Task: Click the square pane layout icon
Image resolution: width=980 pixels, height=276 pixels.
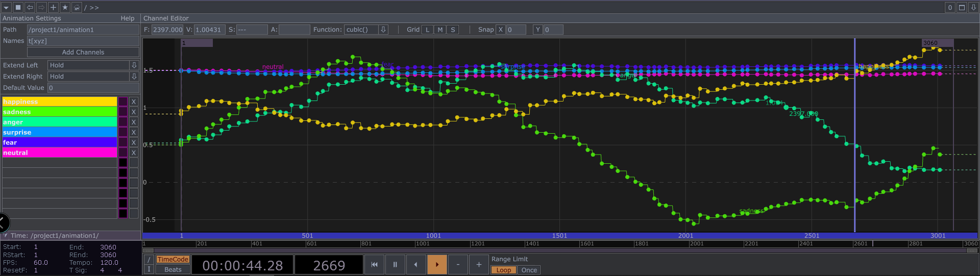Action: pos(18,7)
